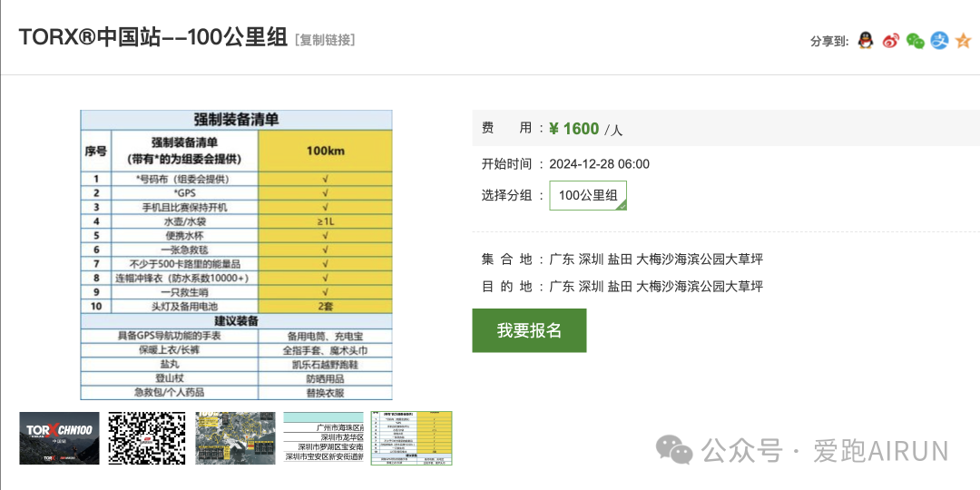The width and height of the screenshot is (980, 490).
Task: Open the gear checklist thumbnail
Action: tap(411, 438)
